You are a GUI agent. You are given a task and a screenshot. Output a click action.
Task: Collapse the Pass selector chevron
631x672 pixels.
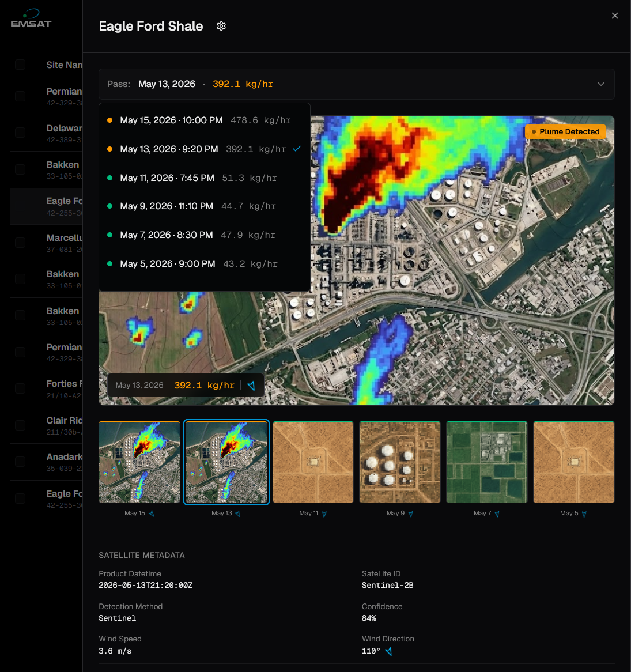click(601, 84)
